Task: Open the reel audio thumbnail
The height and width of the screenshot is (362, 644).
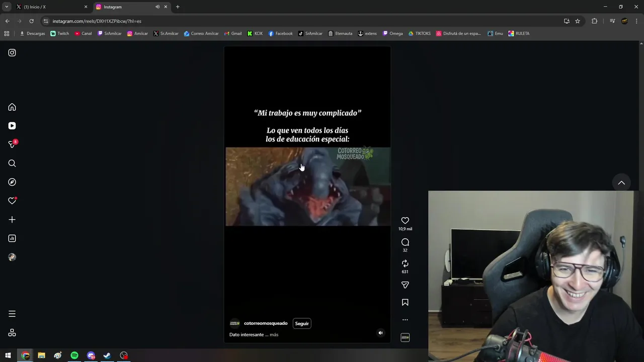Action: [x=405, y=337]
